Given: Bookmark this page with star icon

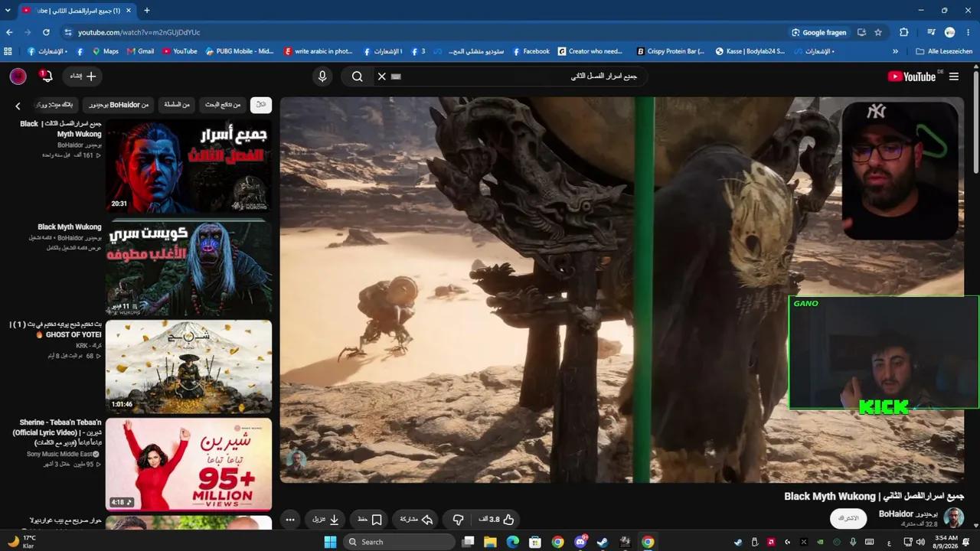Looking at the screenshot, I should tap(878, 32).
